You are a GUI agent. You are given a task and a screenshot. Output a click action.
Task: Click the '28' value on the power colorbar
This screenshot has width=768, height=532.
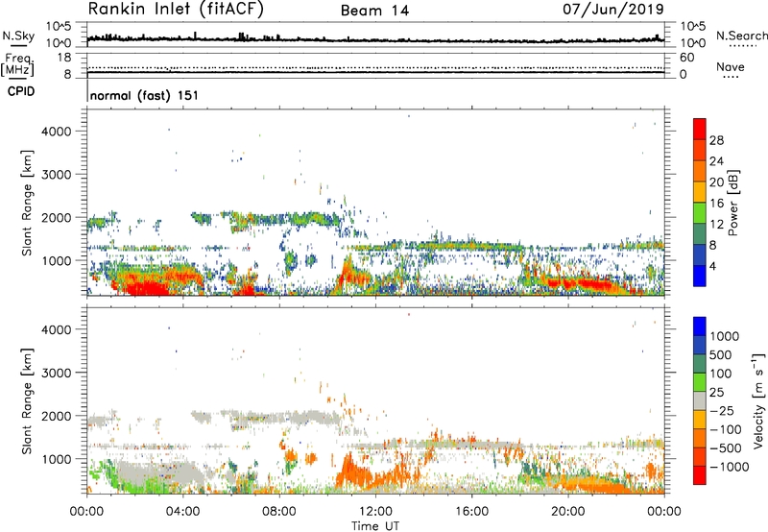click(716, 140)
